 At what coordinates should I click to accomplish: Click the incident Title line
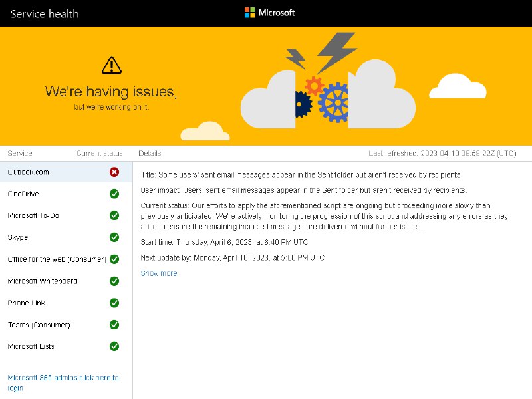pos(301,175)
